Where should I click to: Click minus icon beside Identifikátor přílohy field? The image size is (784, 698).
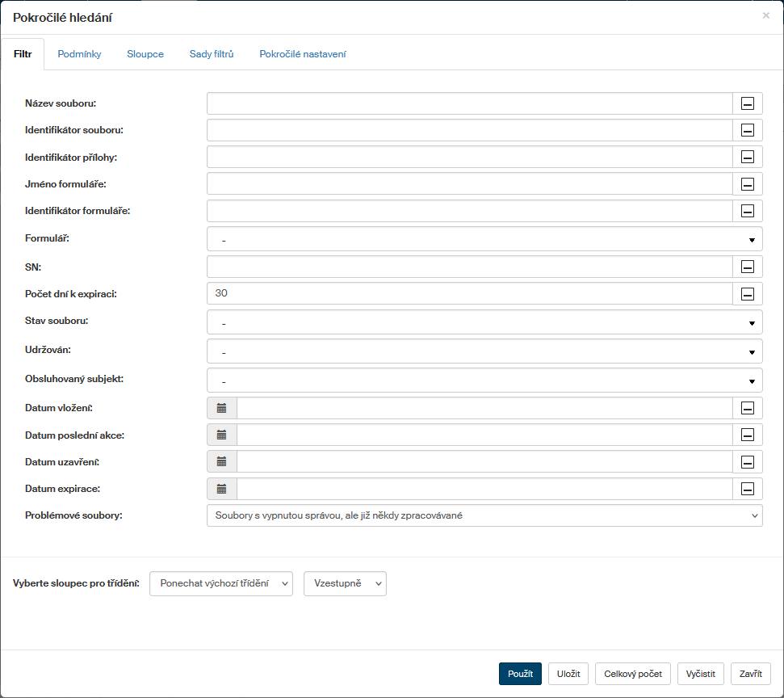pos(747,158)
